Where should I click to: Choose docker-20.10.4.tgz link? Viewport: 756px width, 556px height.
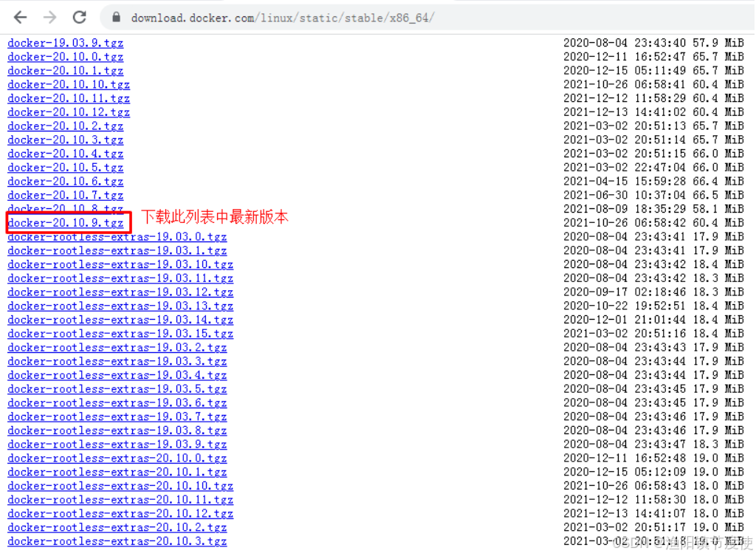(66, 154)
